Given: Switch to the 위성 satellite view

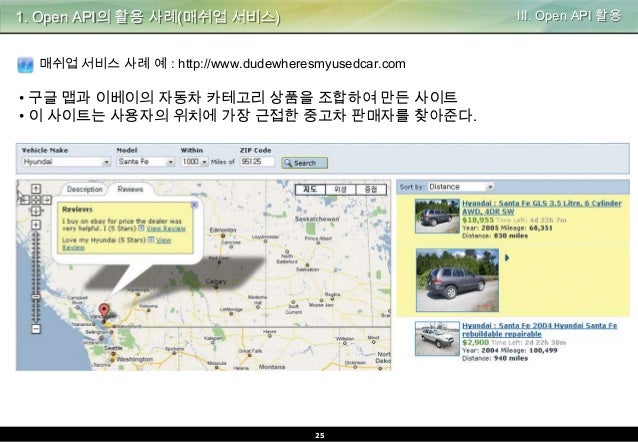Looking at the screenshot, I should pos(341,189).
